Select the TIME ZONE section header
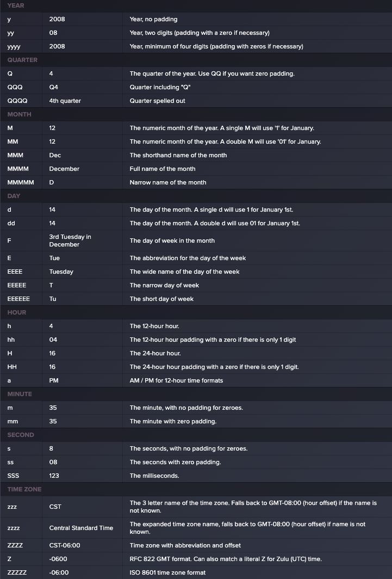This screenshot has height=579, width=392. pyautogui.click(x=24, y=489)
